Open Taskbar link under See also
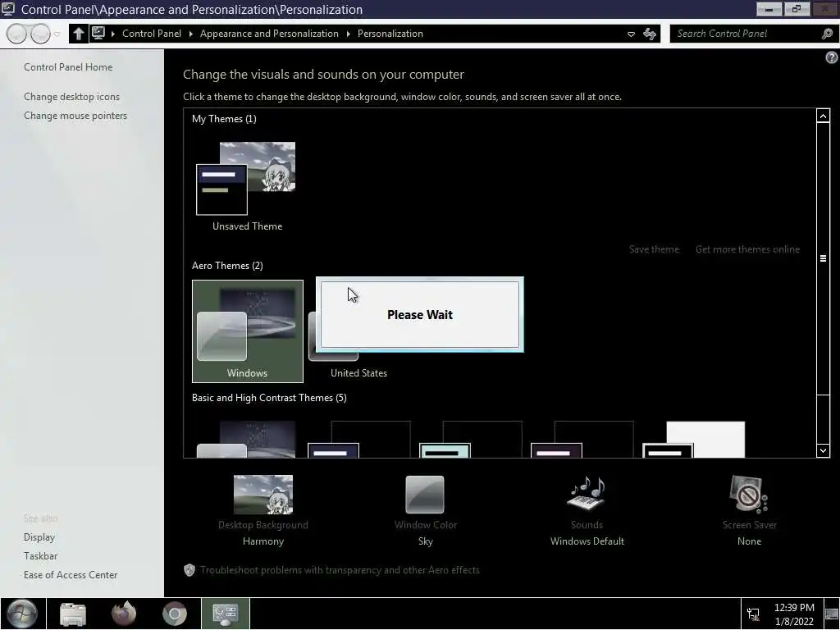The image size is (840, 630). point(40,555)
